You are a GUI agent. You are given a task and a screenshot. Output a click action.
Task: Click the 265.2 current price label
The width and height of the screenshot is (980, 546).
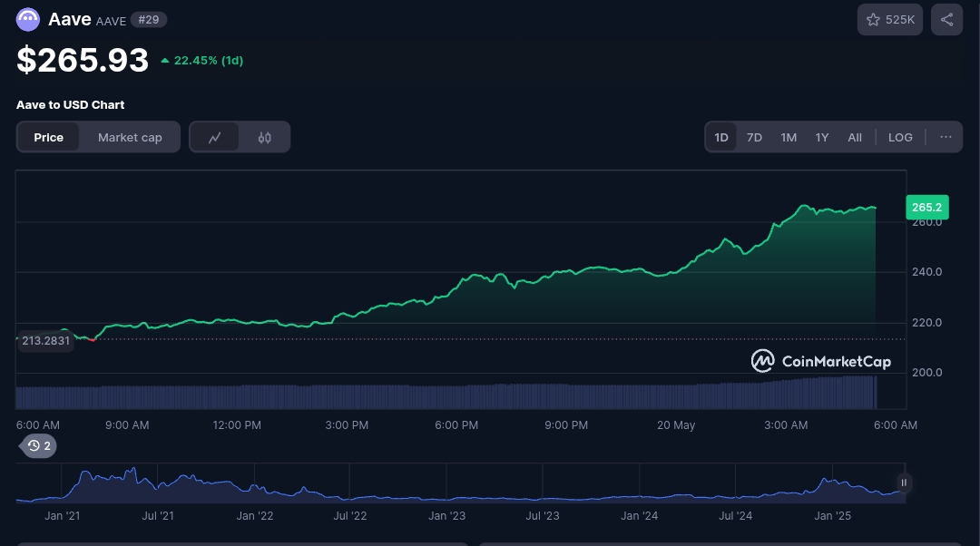pos(926,208)
